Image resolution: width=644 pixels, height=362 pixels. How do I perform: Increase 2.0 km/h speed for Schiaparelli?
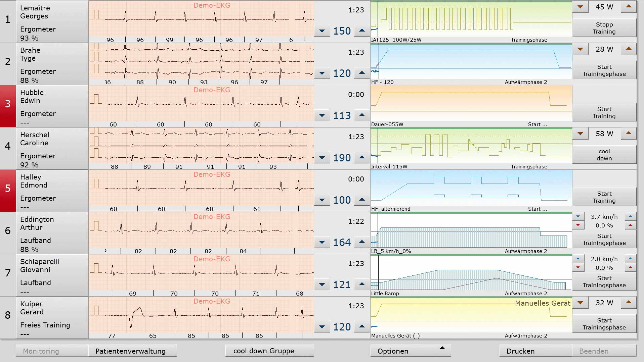[x=631, y=259]
